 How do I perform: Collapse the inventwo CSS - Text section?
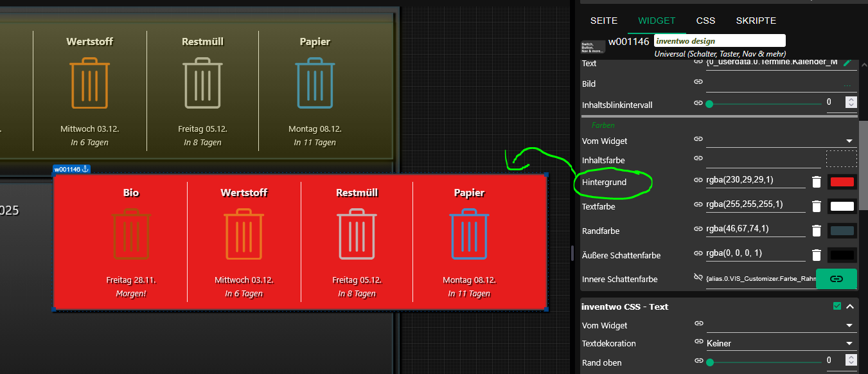850,307
